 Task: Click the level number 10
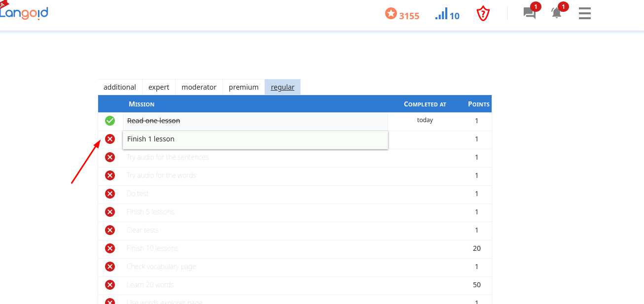(455, 16)
